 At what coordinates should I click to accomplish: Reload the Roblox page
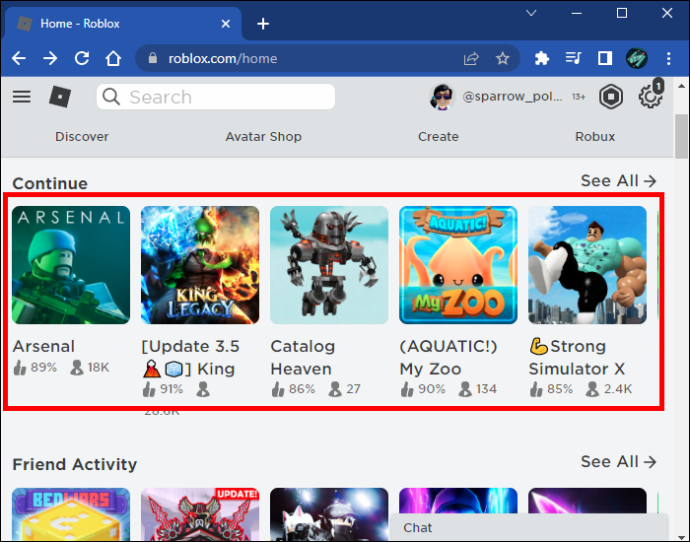pyautogui.click(x=82, y=58)
